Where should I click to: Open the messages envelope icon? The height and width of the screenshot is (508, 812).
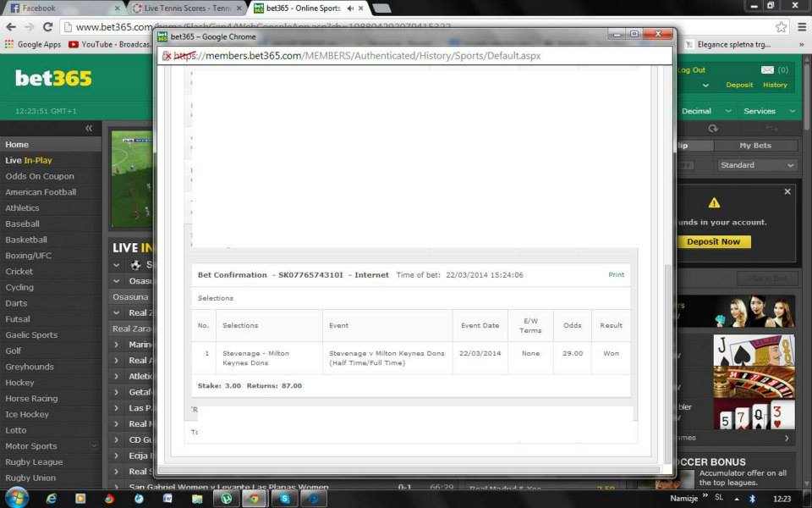tap(767, 70)
